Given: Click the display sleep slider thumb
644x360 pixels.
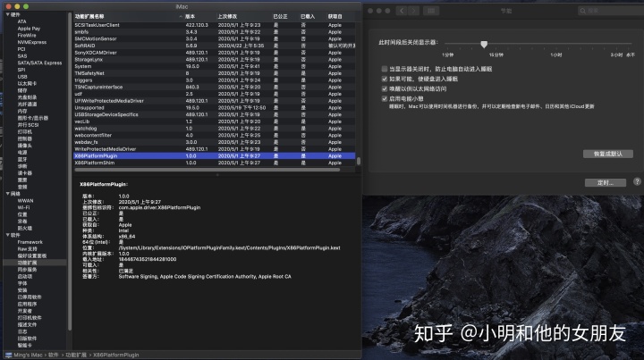Looking at the screenshot, I should [484, 44].
